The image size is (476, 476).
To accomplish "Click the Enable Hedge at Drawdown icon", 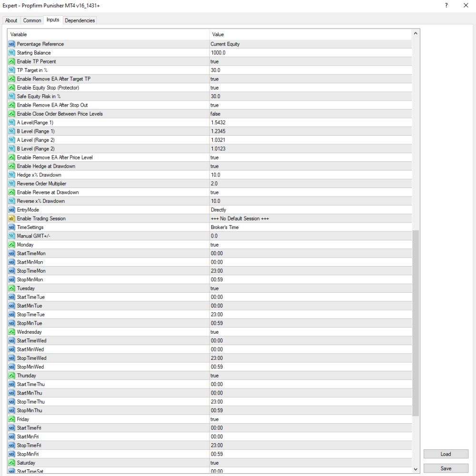I will tap(11, 166).
